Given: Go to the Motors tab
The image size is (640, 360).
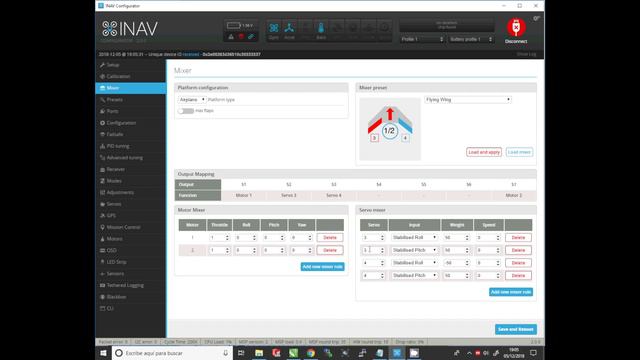Looking at the screenshot, I should (131, 239).
